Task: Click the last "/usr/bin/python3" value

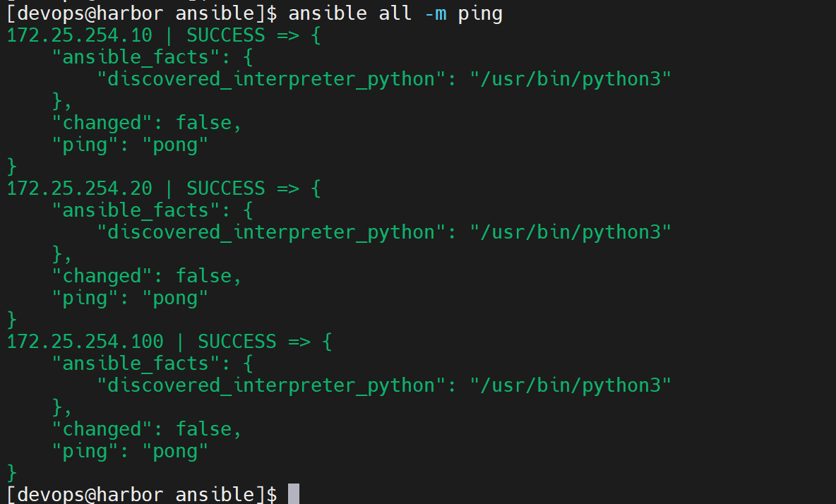Action: pyautogui.click(x=570, y=385)
